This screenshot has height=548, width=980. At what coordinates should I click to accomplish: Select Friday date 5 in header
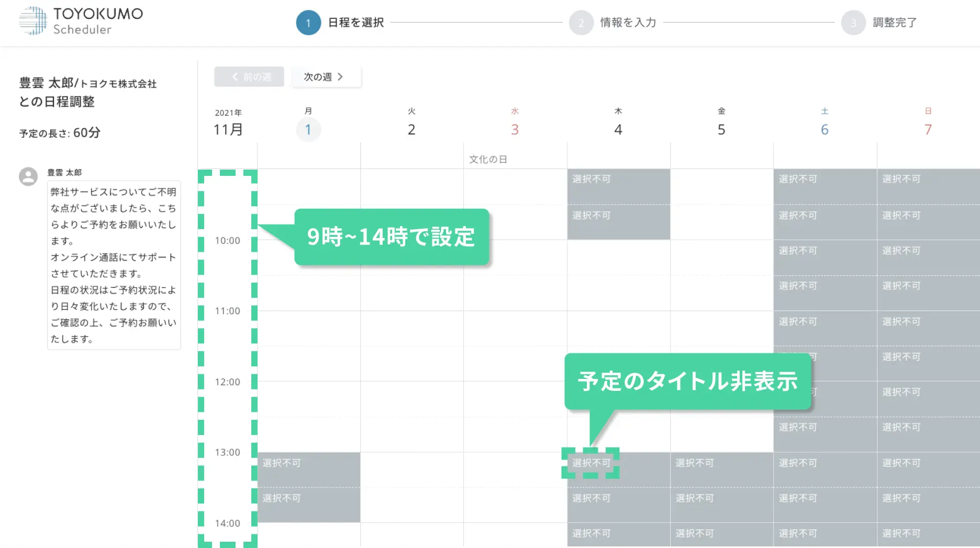point(721,129)
